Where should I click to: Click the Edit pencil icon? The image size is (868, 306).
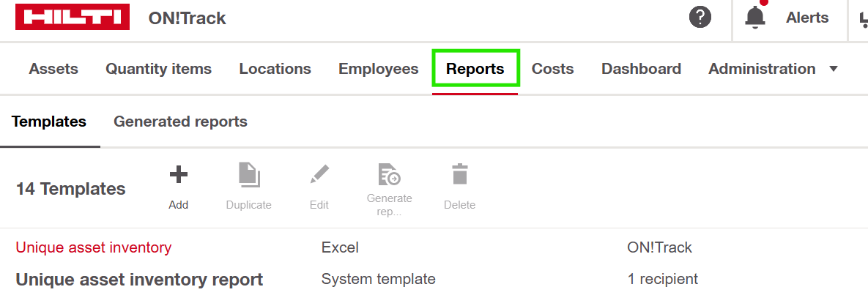[x=319, y=175]
